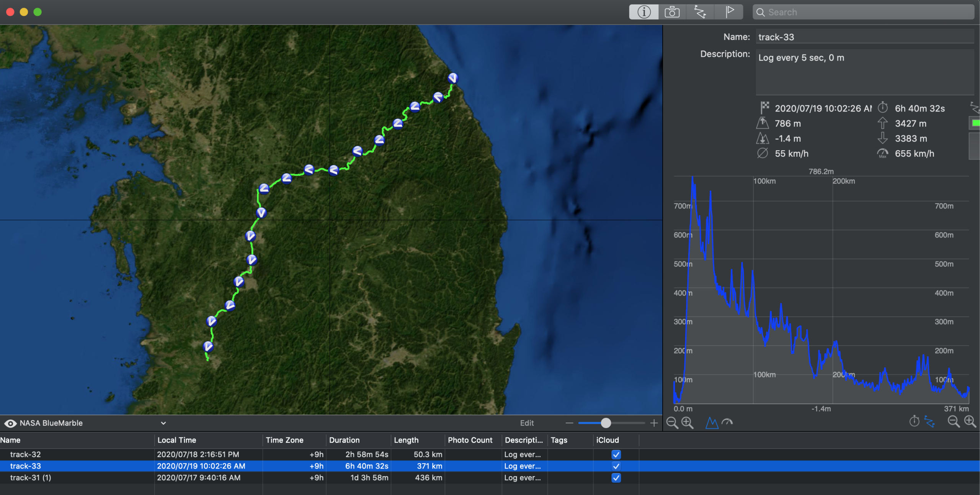Sort by Duration column

point(358,440)
